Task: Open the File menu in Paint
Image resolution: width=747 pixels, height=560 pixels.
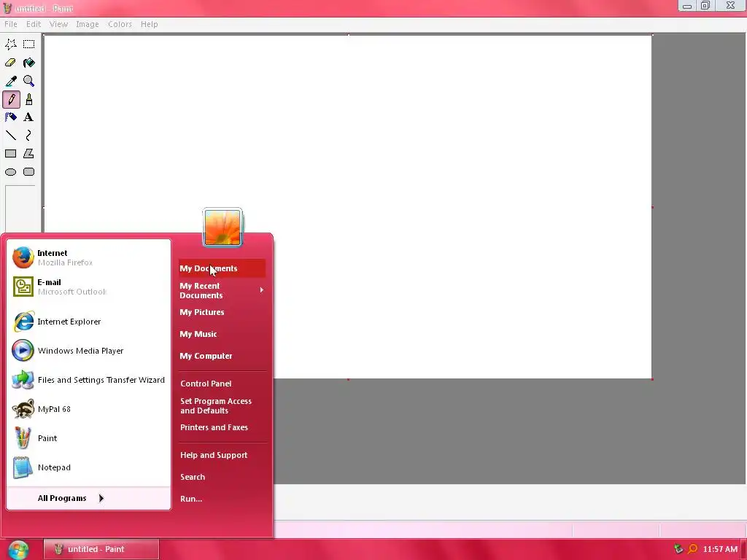Action: click(10, 24)
